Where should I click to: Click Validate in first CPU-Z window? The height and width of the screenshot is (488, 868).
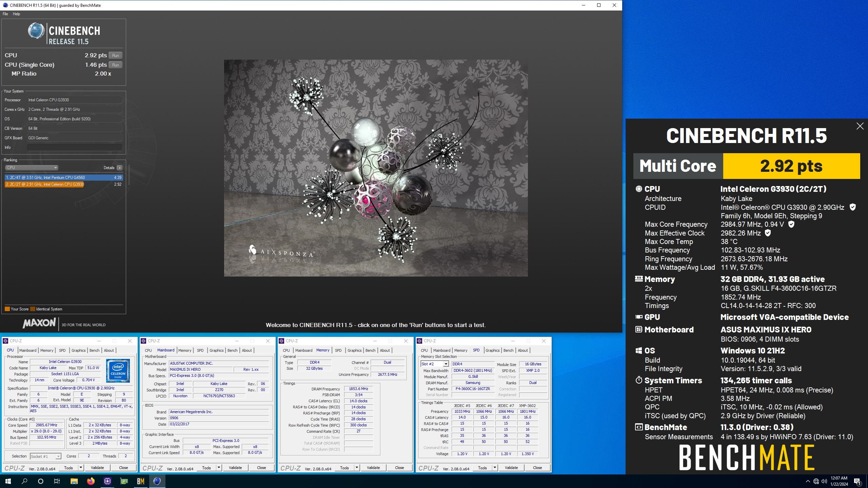click(97, 468)
